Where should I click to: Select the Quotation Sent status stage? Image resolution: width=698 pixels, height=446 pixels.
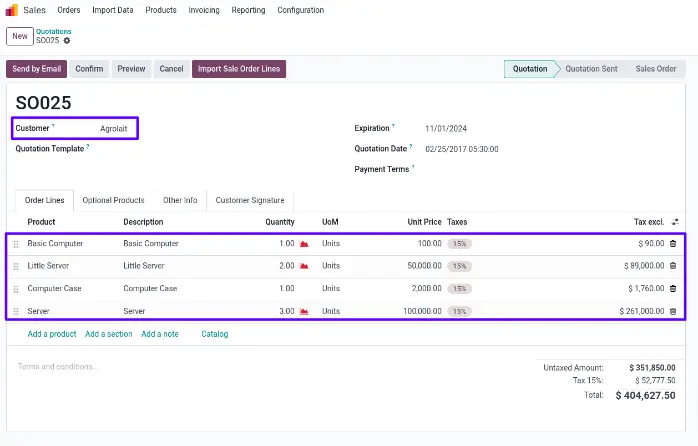pyautogui.click(x=590, y=69)
